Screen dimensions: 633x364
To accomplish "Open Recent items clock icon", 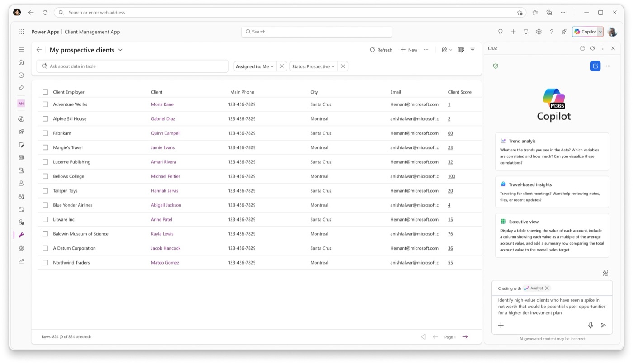I will click(21, 75).
